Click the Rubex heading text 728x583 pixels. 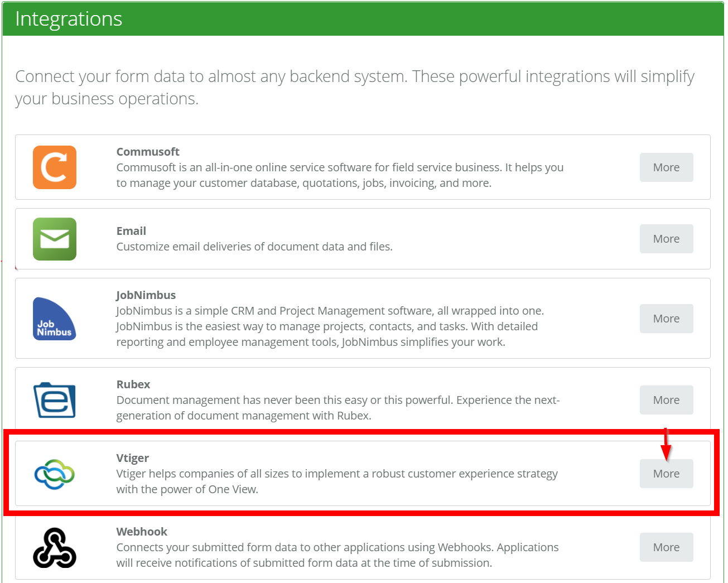coord(133,384)
